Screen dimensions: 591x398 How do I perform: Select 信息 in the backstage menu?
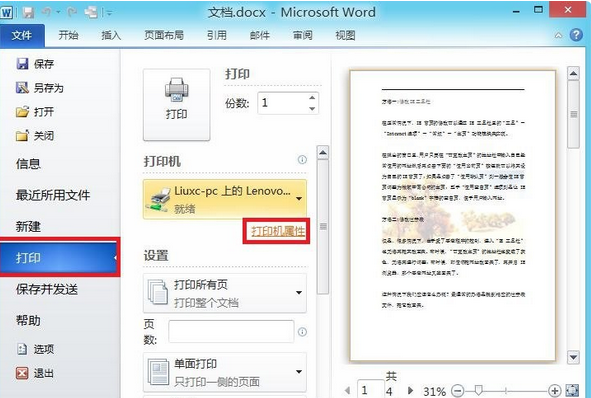[x=28, y=164]
